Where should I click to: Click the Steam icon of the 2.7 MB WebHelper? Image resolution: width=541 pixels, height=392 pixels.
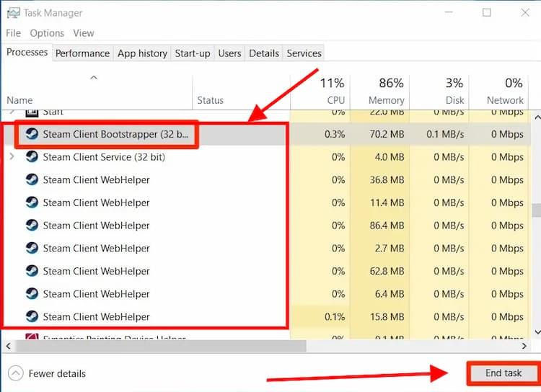coord(32,248)
